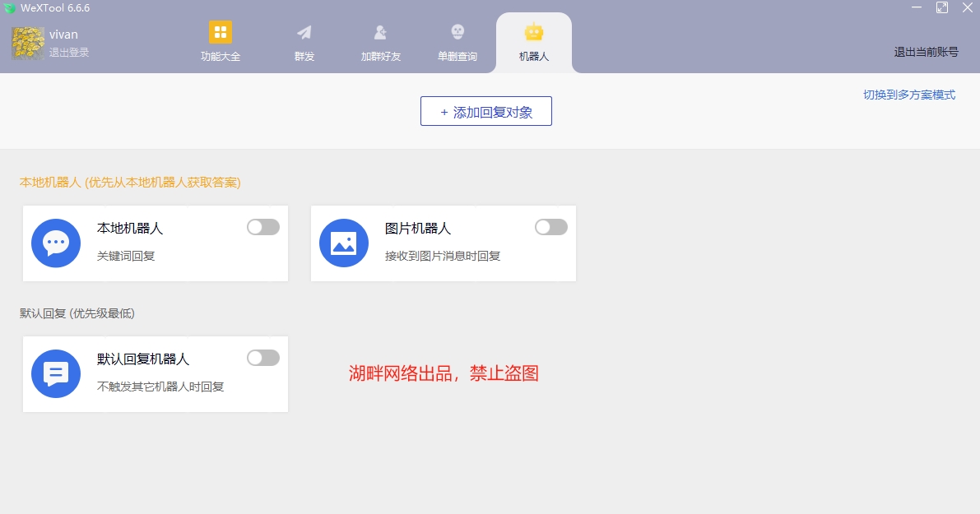Click the picture icon on 图片机器人 card

pyautogui.click(x=343, y=243)
